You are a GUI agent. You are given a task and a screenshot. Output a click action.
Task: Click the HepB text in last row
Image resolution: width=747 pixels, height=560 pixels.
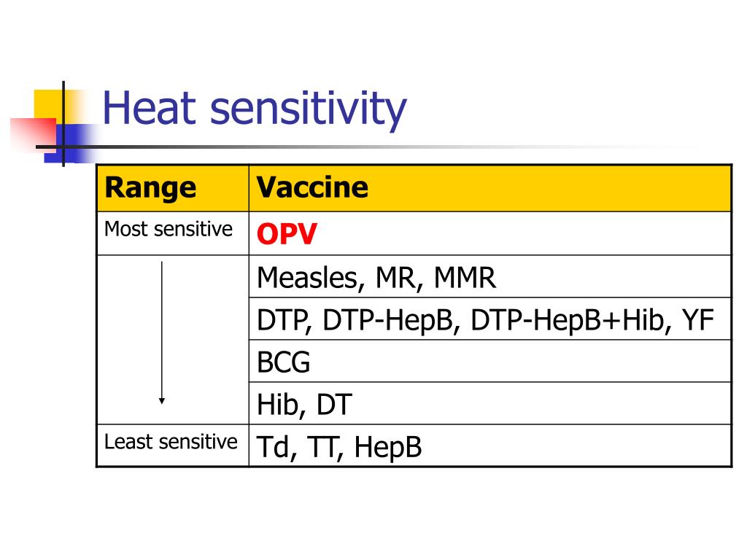pyautogui.click(x=388, y=447)
